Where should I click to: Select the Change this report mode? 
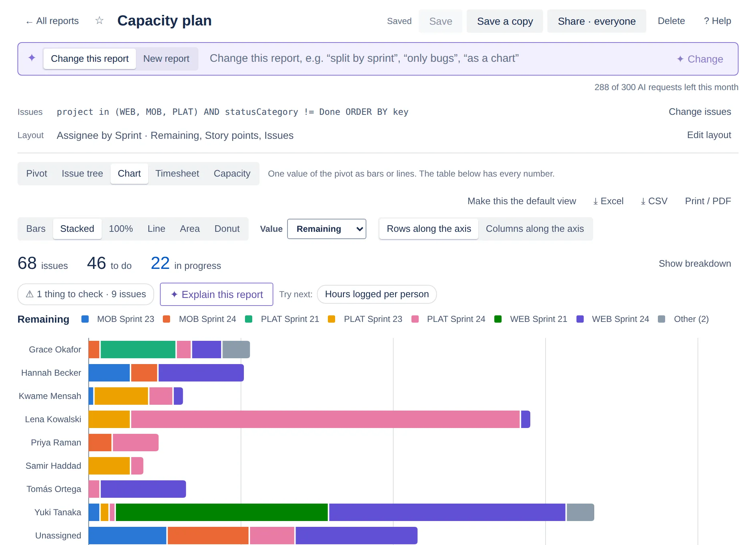pyautogui.click(x=90, y=58)
